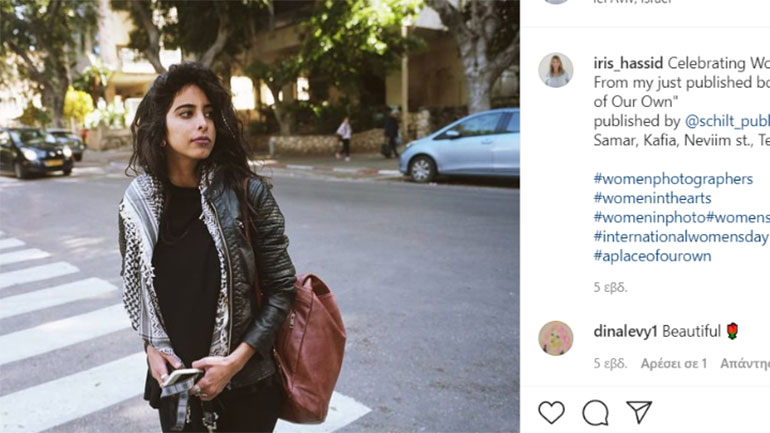The width and height of the screenshot is (770, 433).
Task: Share post with paper plane icon
Action: point(639,411)
